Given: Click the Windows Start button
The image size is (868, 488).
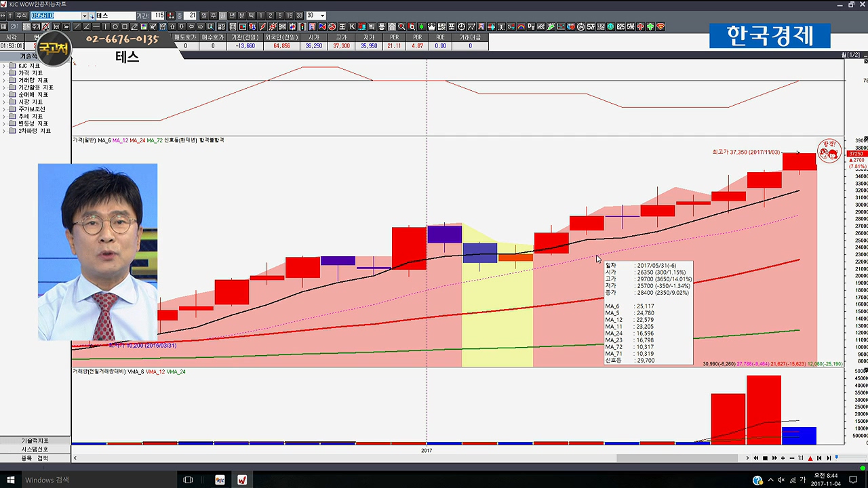Looking at the screenshot, I should 11,480.
